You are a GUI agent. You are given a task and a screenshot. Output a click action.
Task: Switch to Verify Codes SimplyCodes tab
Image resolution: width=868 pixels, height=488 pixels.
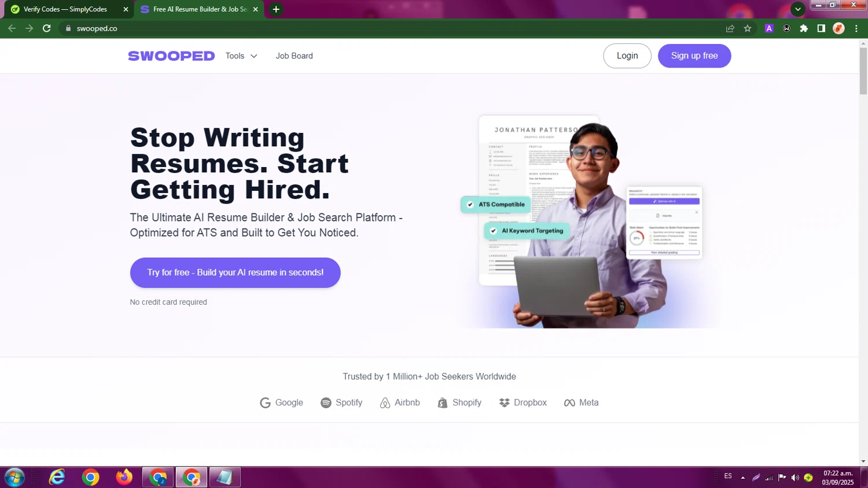coord(65,9)
